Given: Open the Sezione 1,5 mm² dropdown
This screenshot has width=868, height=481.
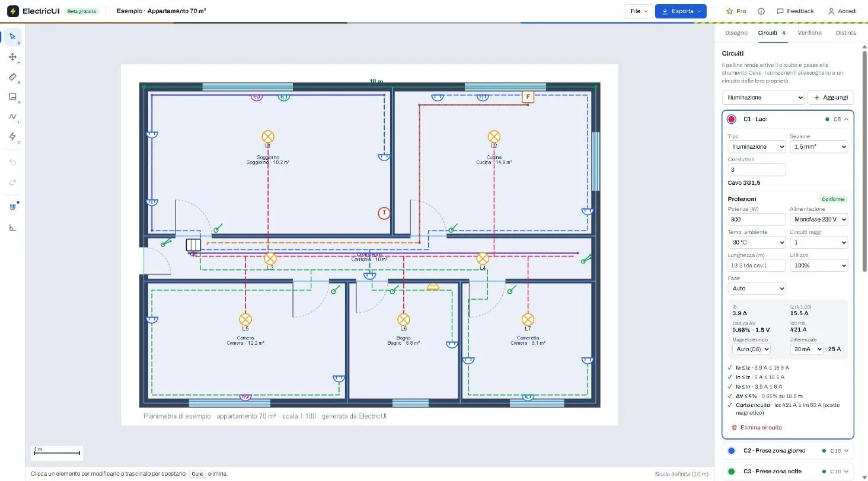Looking at the screenshot, I should [x=819, y=146].
